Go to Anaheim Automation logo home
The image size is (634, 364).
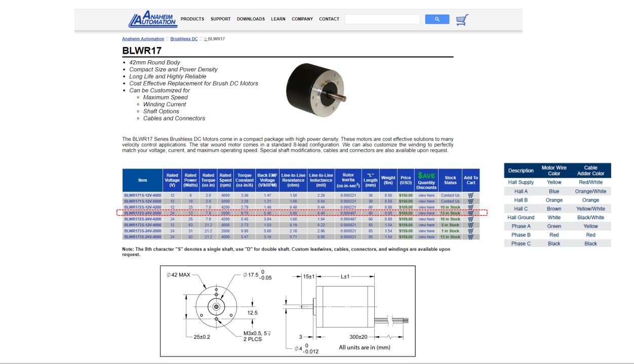pos(152,19)
